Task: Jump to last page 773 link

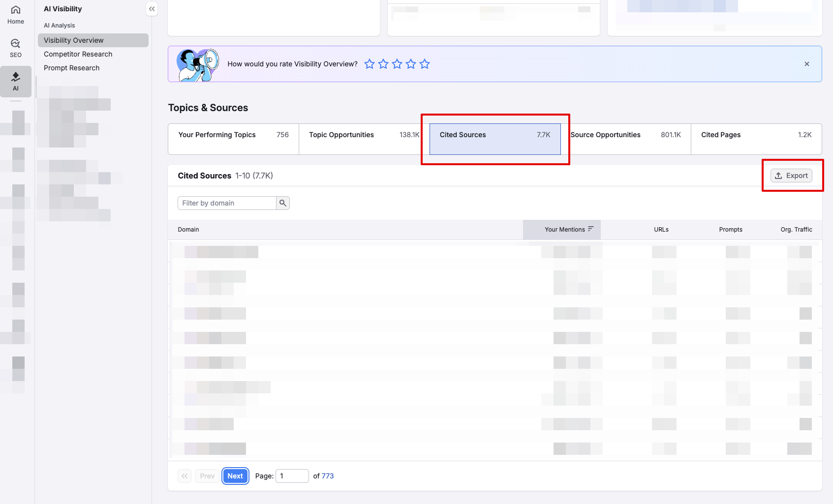Action: (x=328, y=476)
